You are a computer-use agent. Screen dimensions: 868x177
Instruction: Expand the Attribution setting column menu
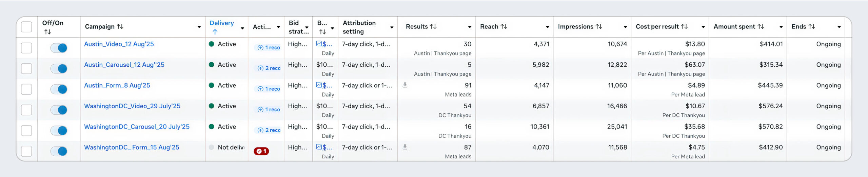[392, 27]
